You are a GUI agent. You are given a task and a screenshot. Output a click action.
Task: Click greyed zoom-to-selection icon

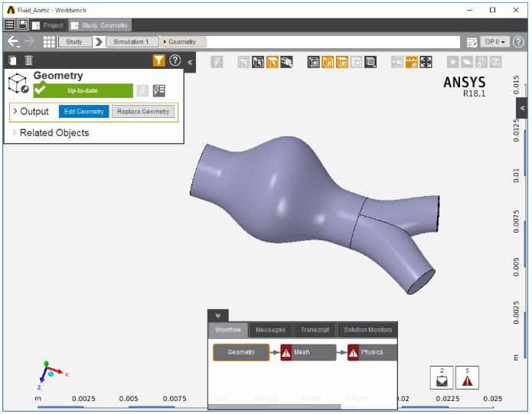tap(397, 62)
